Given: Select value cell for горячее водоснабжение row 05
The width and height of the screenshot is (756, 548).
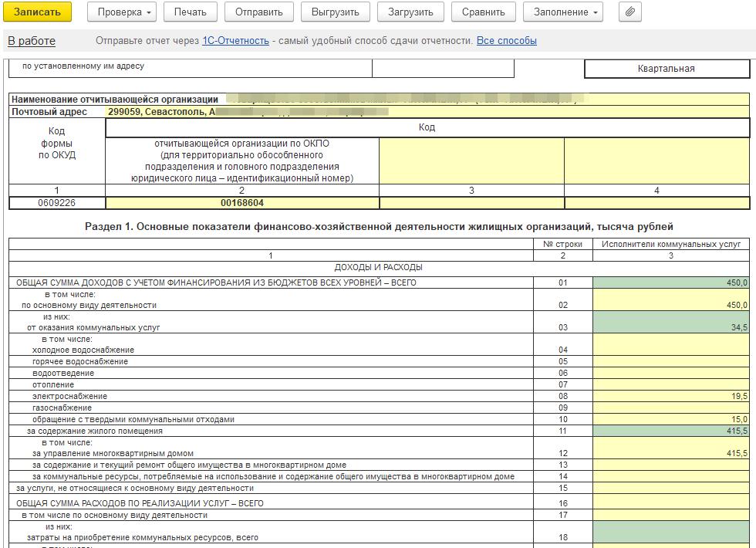Looking at the screenshot, I should tap(670, 361).
